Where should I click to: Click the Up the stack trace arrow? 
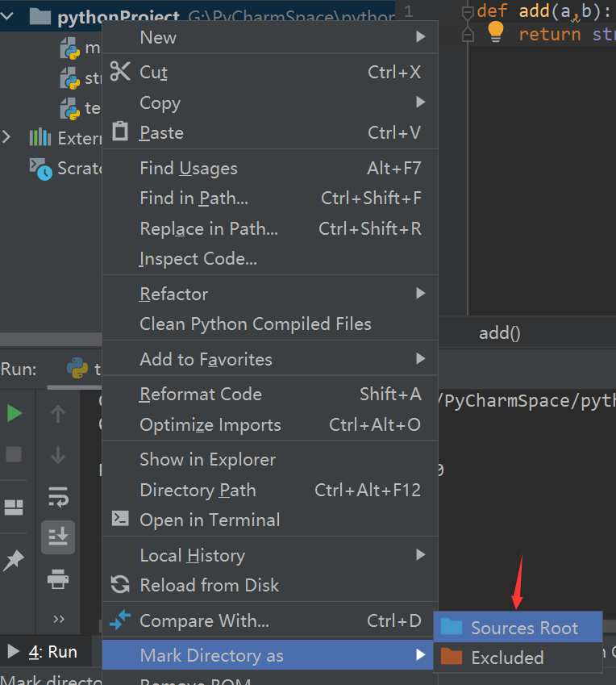tap(58, 414)
